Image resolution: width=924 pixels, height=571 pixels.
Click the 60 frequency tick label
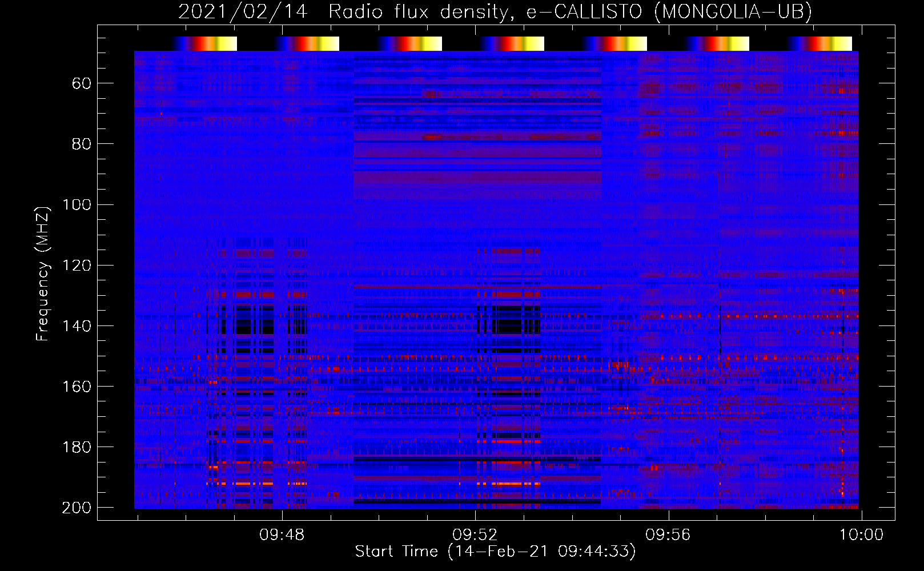pyautogui.click(x=82, y=84)
